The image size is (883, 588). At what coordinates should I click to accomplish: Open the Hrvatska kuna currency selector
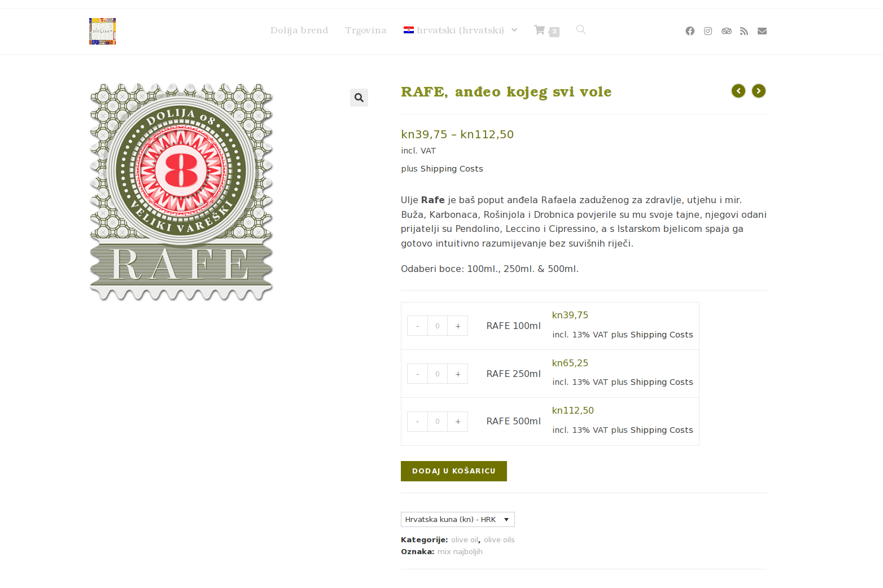tap(458, 519)
